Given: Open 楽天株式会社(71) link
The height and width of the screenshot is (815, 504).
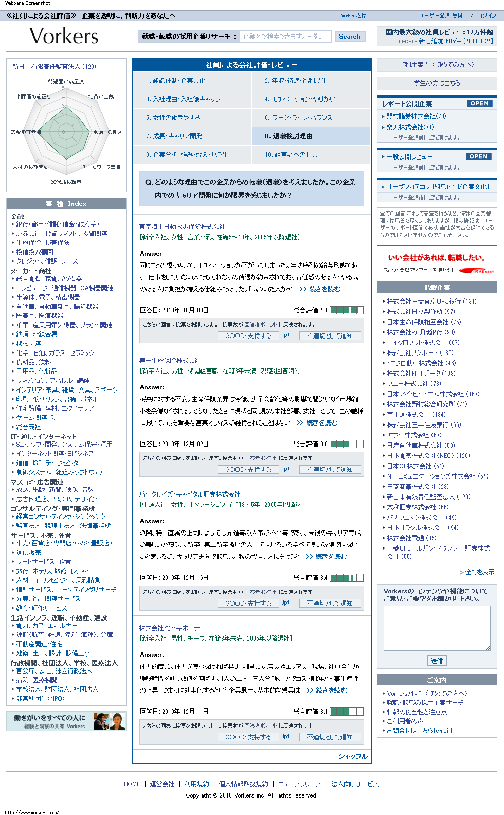Looking at the screenshot, I should (x=410, y=127).
